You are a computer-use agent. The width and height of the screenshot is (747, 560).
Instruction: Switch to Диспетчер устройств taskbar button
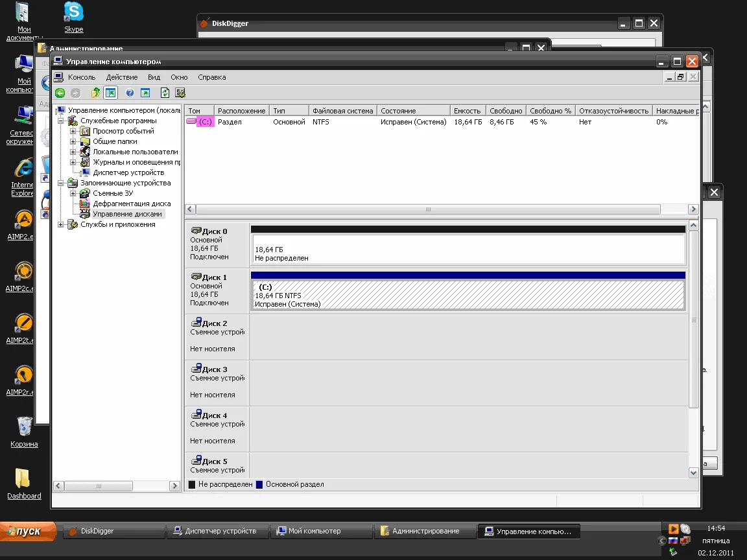pyautogui.click(x=217, y=531)
